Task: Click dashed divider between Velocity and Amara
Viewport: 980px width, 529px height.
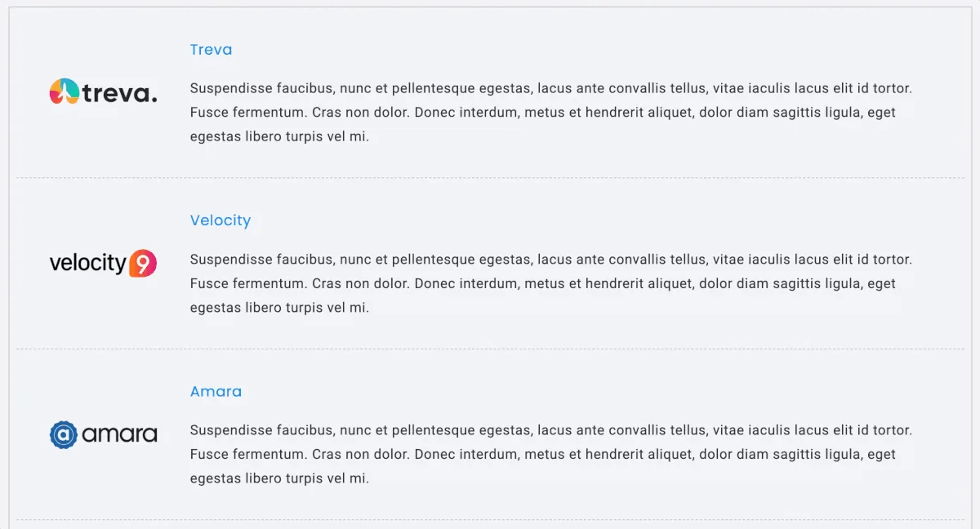Action: 490,349
